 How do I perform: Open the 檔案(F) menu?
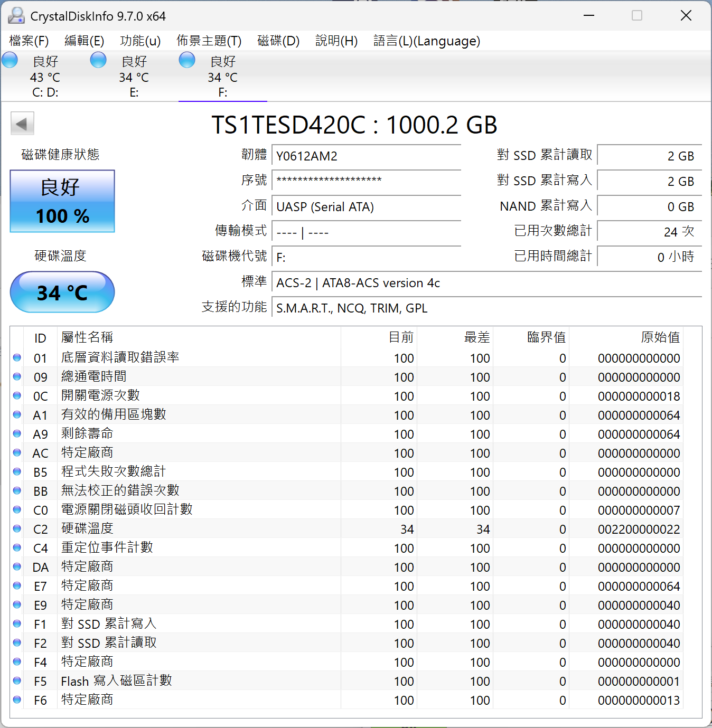[x=28, y=41]
